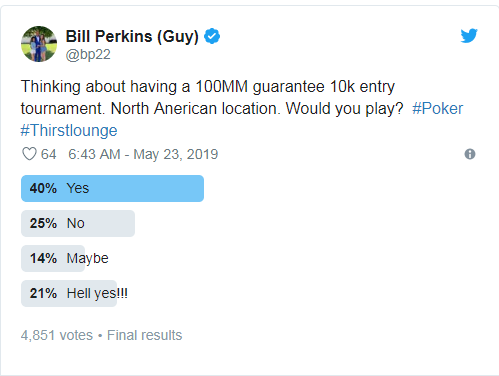499x376 pixels.
Task: Click the 64 likes count
Action: click(x=48, y=154)
